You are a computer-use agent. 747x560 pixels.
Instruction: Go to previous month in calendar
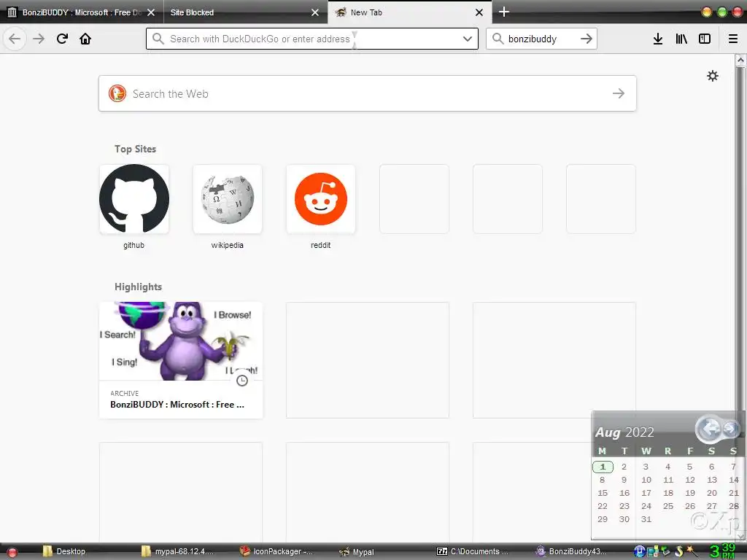pyautogui.click(x=710, y=429)
